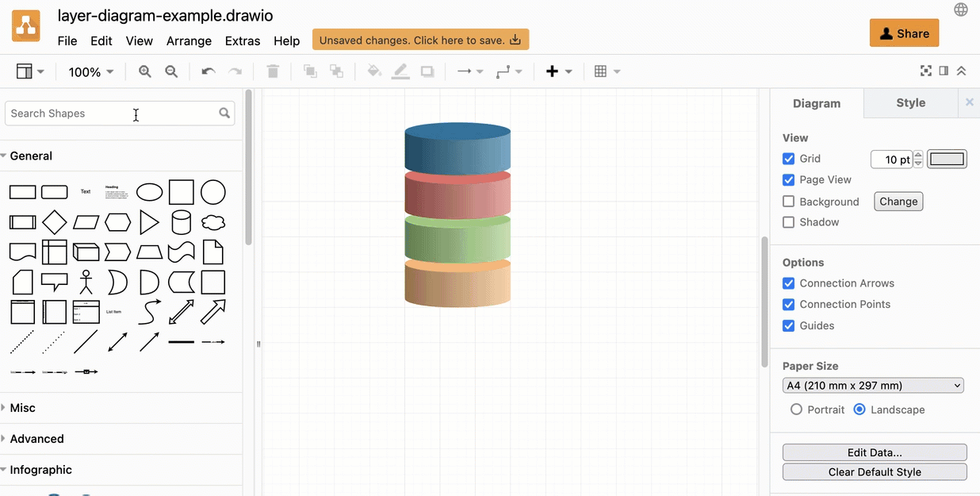Undo the last action

point(209,71)
